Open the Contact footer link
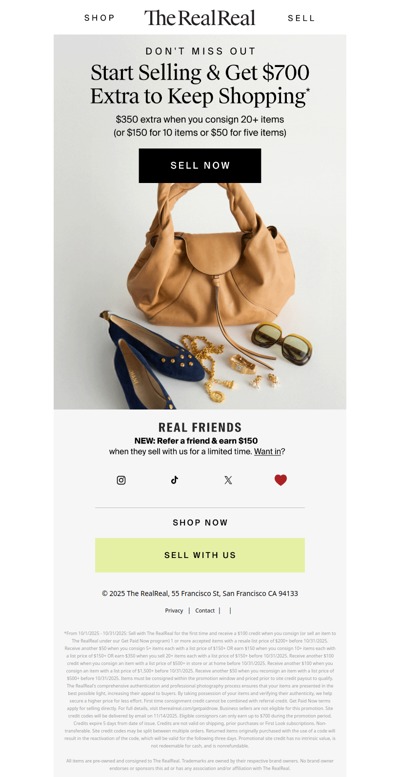The image size is (400, 777). pos(205,610)
